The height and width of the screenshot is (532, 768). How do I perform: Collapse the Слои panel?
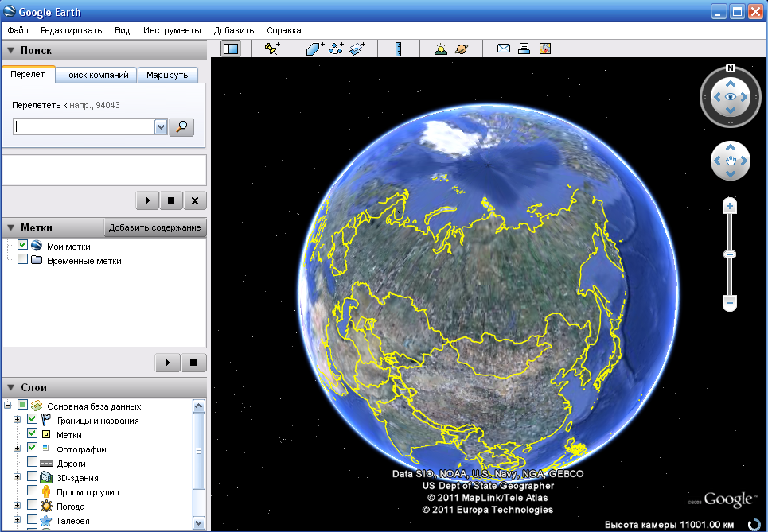coord(11,387)
